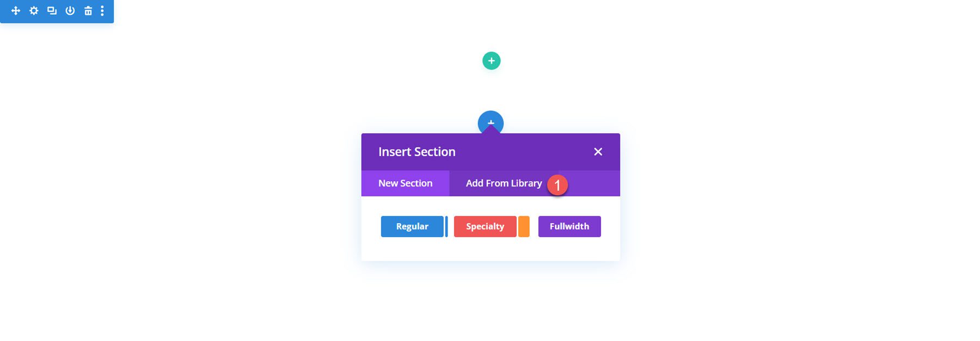Viewport: 980px width, 341px height.
Task: Switch to the New Section tab
Action: click(x=405, y=183)
